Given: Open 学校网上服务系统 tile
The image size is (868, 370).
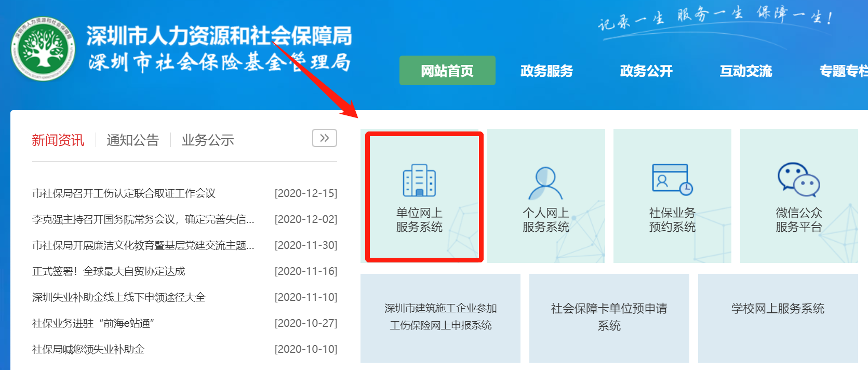Looking at the screenshot, I should click(778, 318).
